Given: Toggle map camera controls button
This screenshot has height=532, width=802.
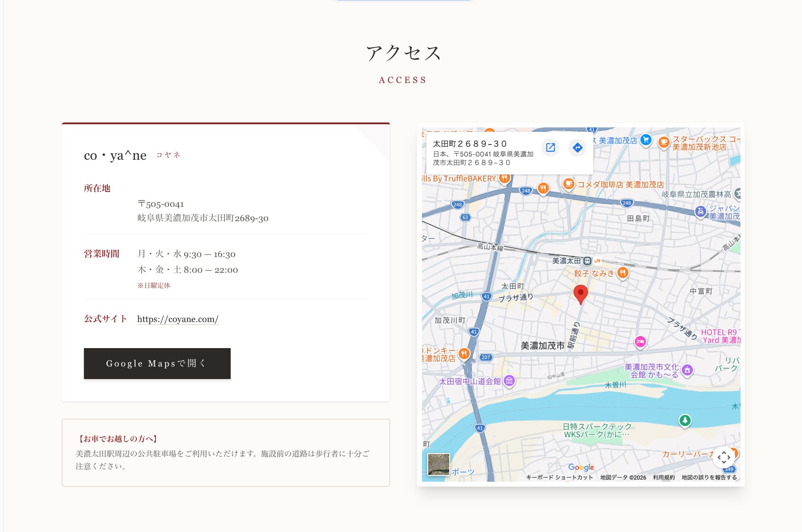Looking at the screenshot, I should pyautogui.click(x=723, y=458).
